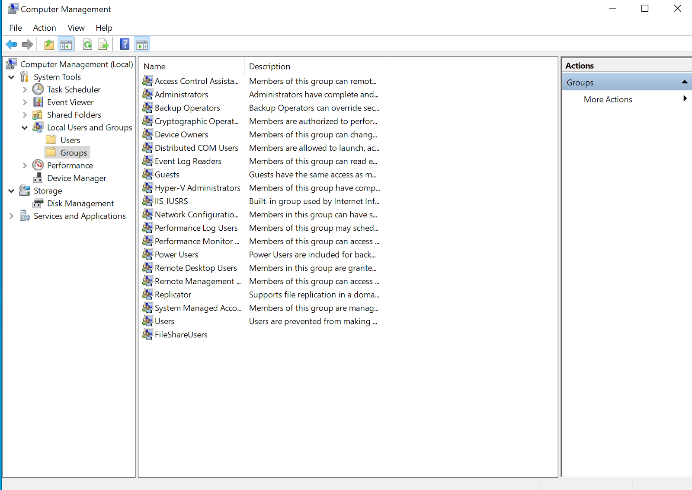Select the FileShareUsers group entry
Viewport: 692px width, 490px height.
[180, 335]
